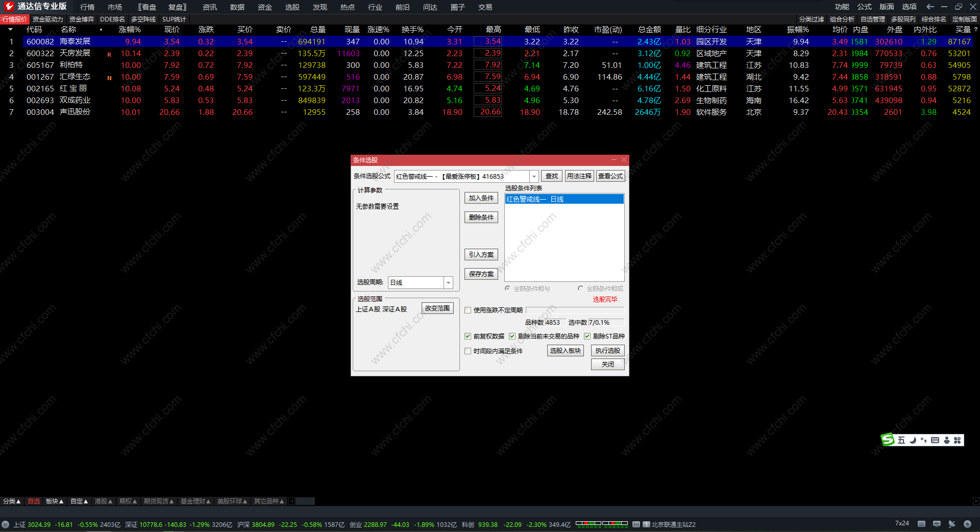
Task: Expand the 自定 bottom tab menu
Action: [79, 501]
